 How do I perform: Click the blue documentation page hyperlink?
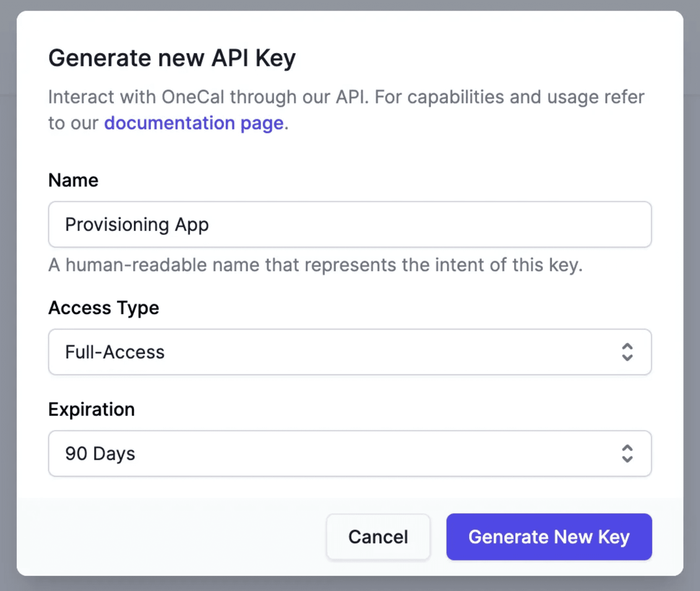click(x=193, y=123)
